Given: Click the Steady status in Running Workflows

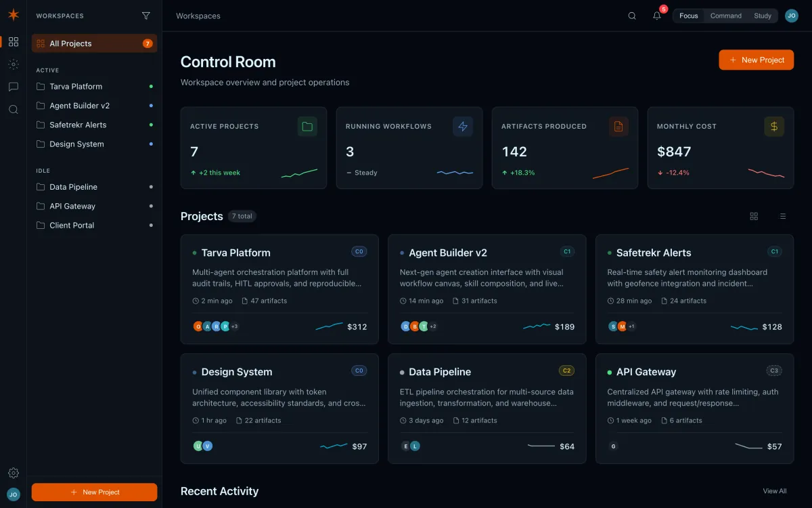Looking at the screenshot, I should coord(365,173).
